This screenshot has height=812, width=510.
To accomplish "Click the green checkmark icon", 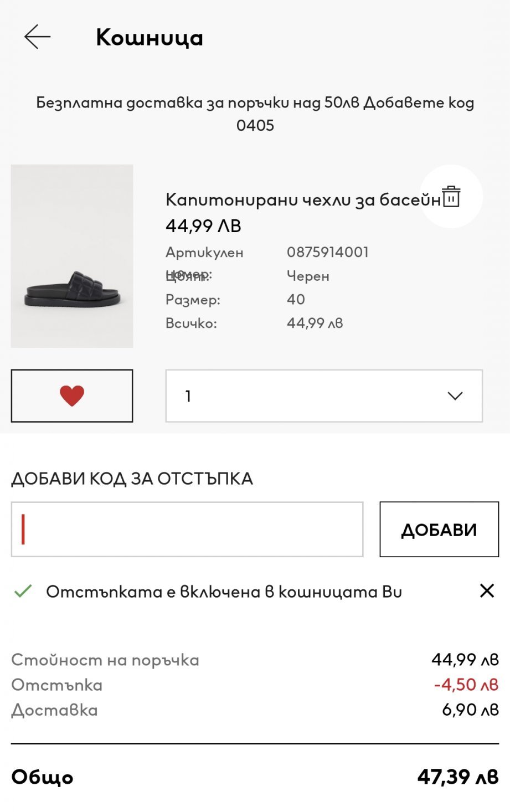I will (23, 592).
